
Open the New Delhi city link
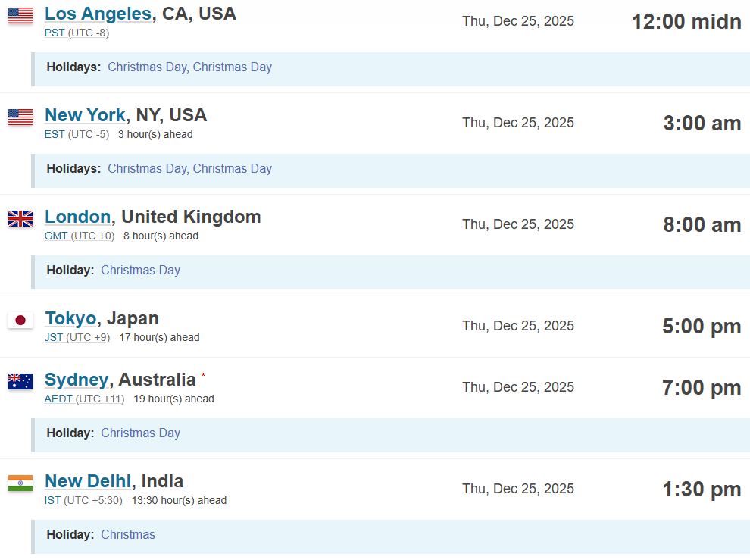pos(87,481)
